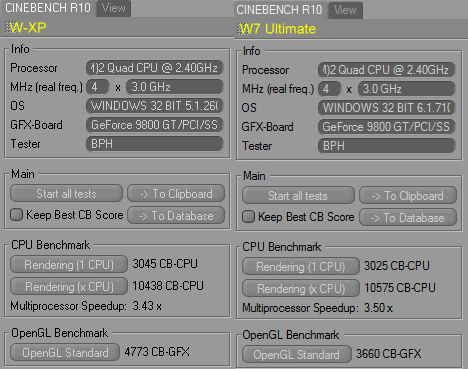Click Processor field in W-XP window
The width and height of the screenshot is (468, 369).
click(155, 68)
